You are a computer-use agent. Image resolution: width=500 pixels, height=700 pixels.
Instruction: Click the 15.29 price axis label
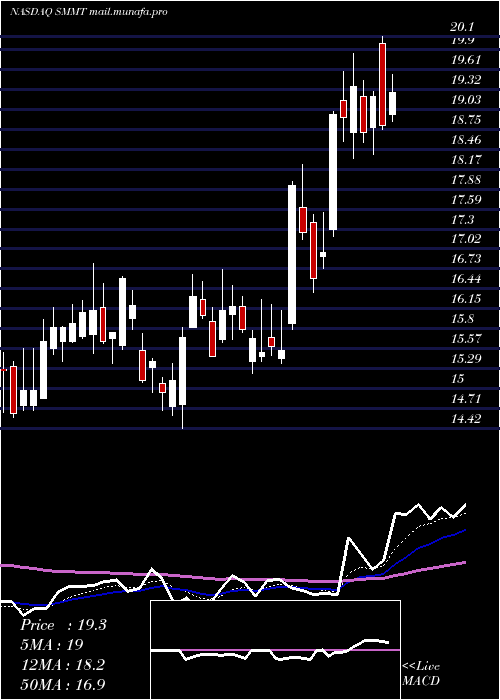point(466,358)
